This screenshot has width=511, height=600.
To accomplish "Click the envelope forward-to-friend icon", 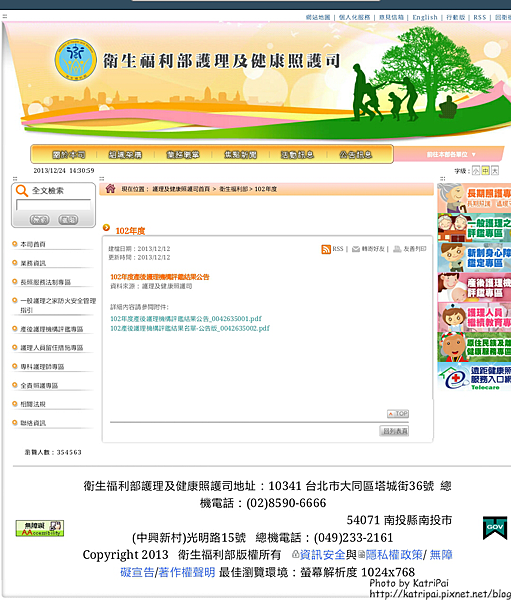I will click(356, 249).
